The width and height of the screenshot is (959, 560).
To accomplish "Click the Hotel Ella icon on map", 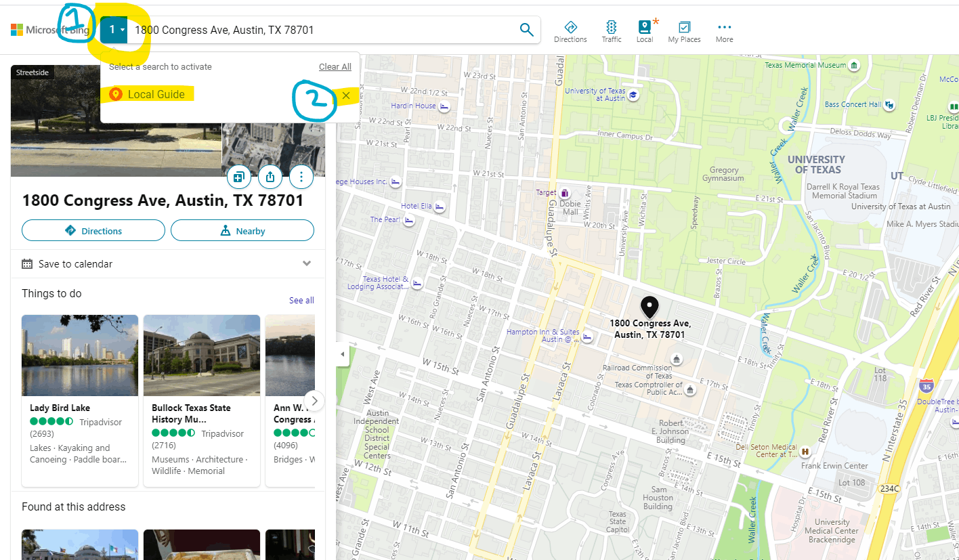I will [440, 207].
